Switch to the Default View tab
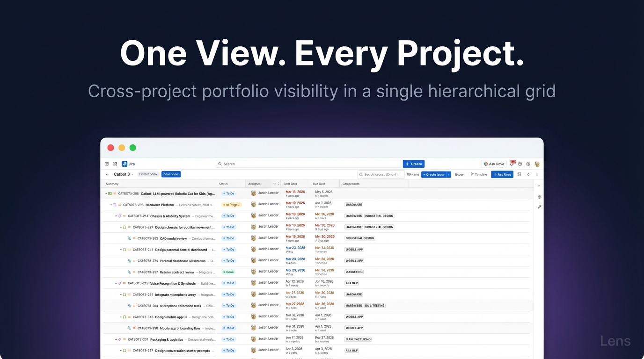Viewport: 644px width, 359px height. tap(148, 174)
